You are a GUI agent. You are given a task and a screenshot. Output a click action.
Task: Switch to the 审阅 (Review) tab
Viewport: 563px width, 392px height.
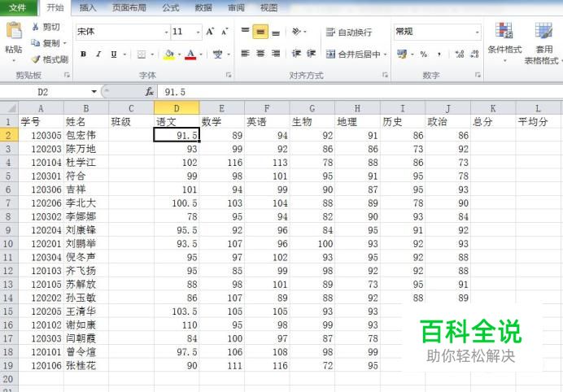(x=236, y=7)
